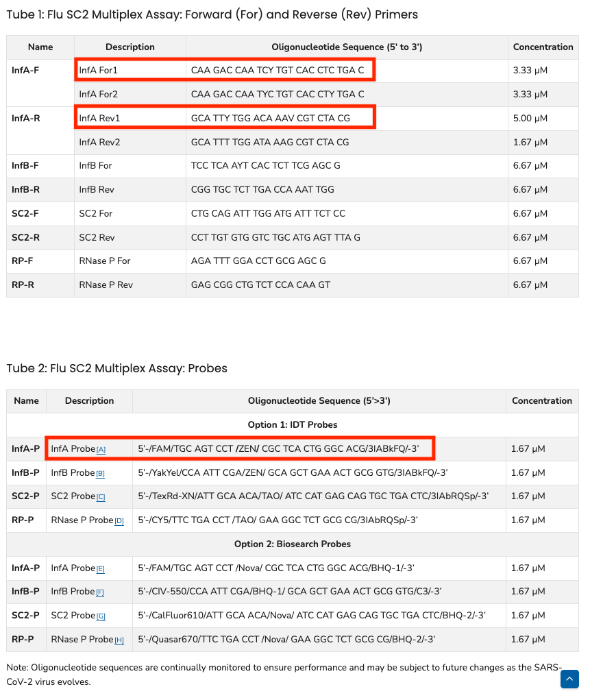This screenshot has height=700, width=590.
Task: Click the note about oligonucleotide sequences
Action: 284,675
